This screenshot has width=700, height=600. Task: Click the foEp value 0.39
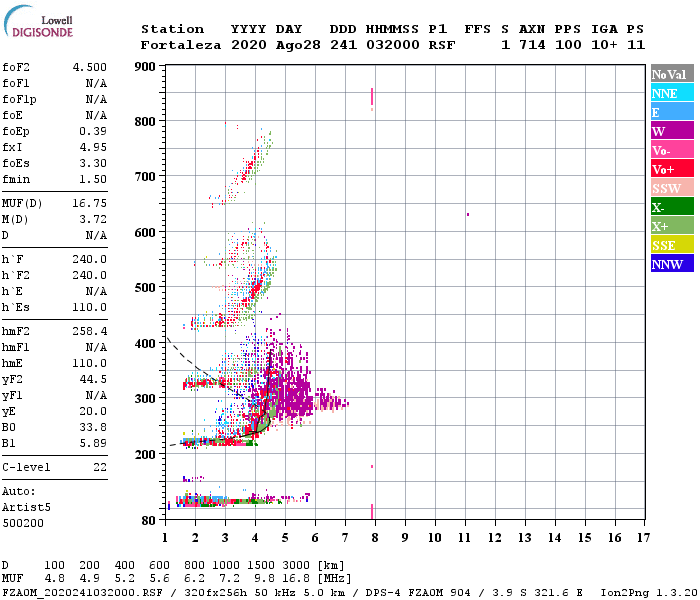click(x=93, y=131)
